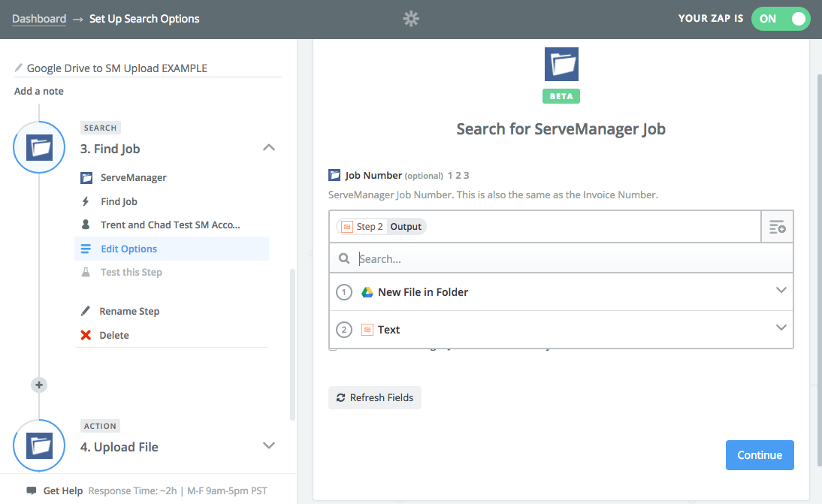This screenshot has height=504, width=822.
Task: Click the left sidebar scrollbar
Action: (x=292, y=344)
